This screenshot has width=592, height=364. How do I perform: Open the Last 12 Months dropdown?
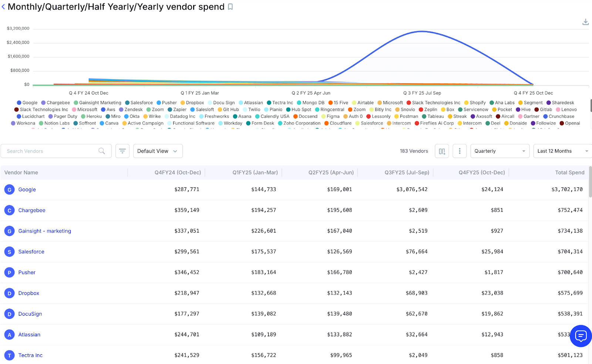562,151
